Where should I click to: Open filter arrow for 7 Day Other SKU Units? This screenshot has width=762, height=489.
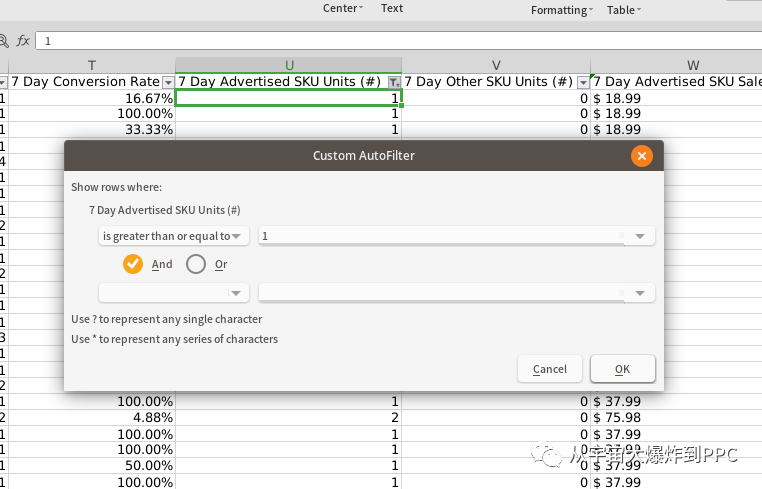(x=583, y=82)
